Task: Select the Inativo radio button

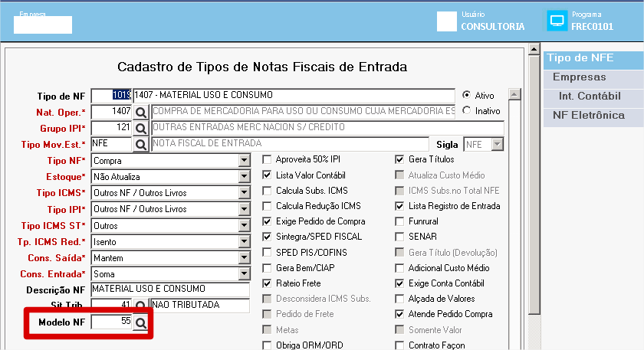Action: click(x=467, y=110)
